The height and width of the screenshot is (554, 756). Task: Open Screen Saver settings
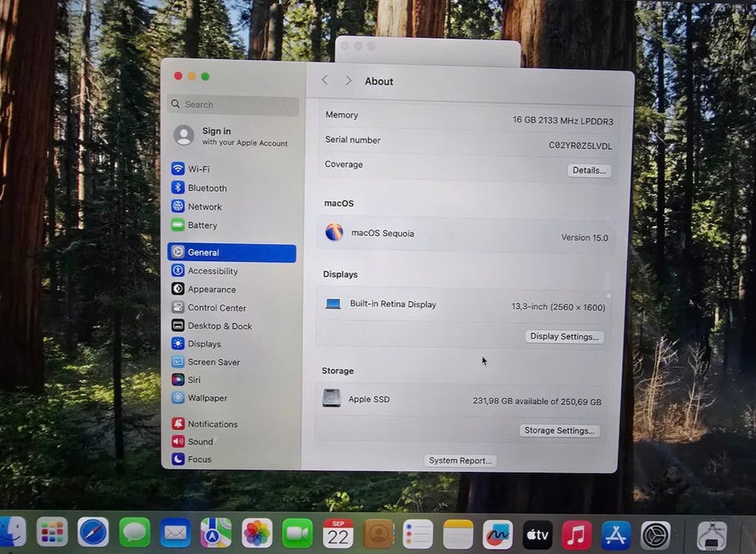205,362
